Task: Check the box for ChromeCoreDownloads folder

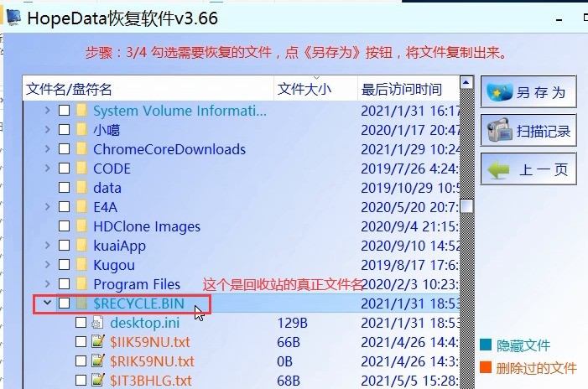Action: pyautogui.click(x=65, y=149)
